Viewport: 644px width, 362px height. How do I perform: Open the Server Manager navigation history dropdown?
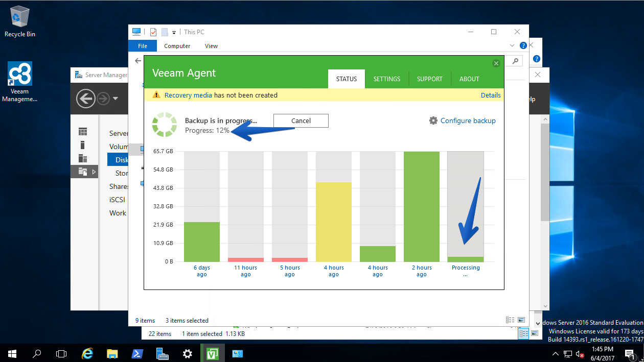coord(116,98)
